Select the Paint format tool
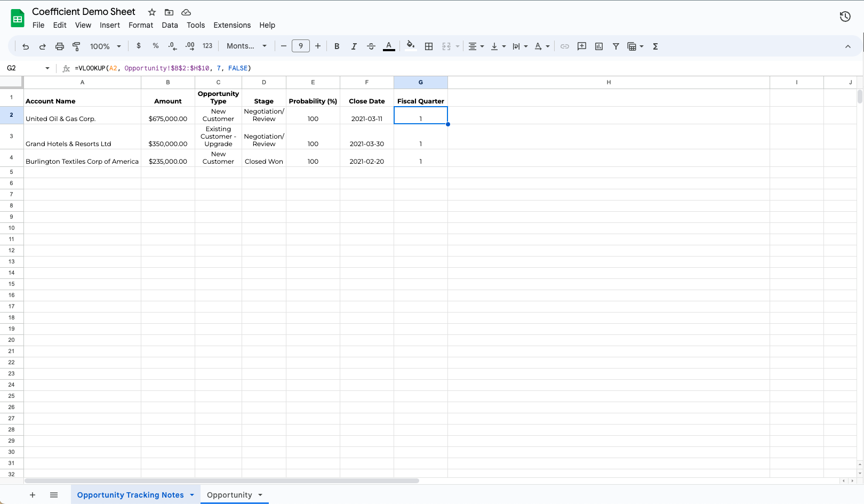The image size is (864, 504). pos(76,46)
